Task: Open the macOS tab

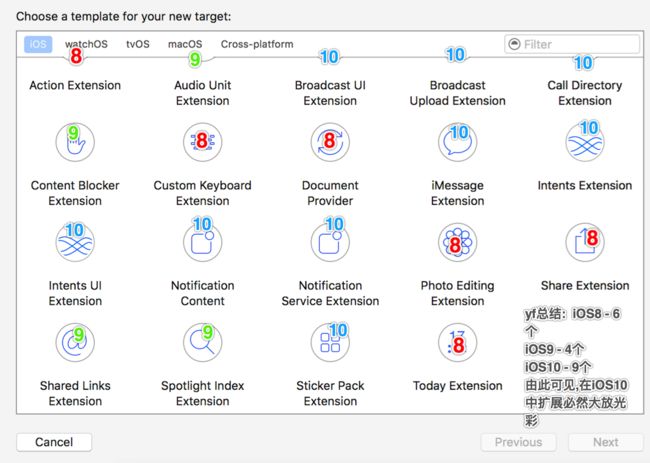Action: [185, 44]
